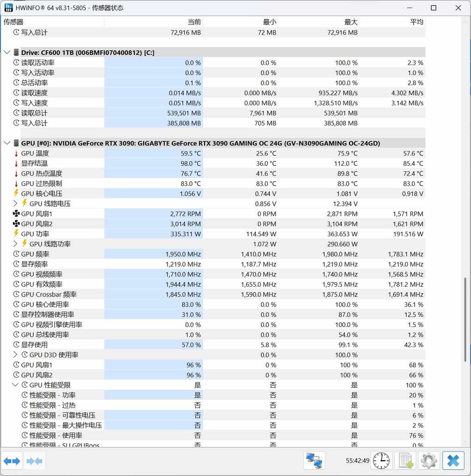This screenshot has height=476, width=471.
Task: Close sensors with the blue X button
Action: 453,461
